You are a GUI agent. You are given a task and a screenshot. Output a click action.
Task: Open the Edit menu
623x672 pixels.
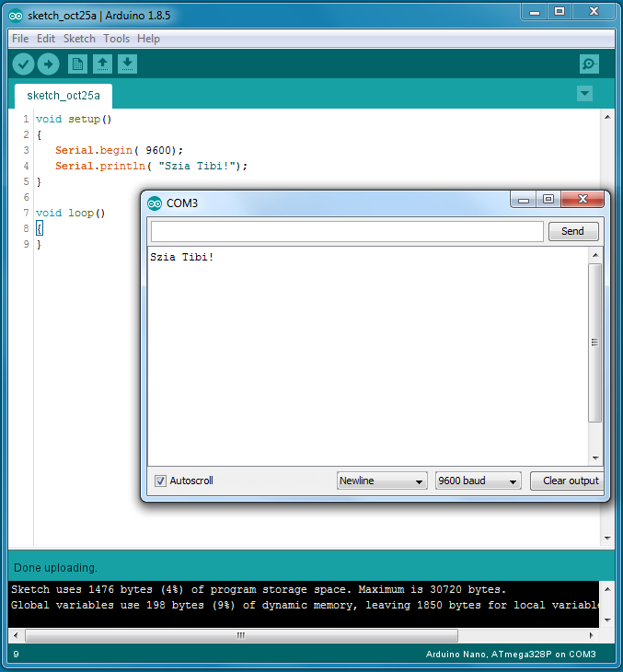click(46, 39)
